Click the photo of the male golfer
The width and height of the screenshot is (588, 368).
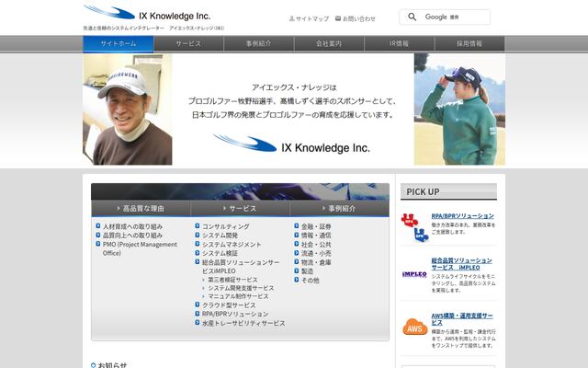coord(128,109)
